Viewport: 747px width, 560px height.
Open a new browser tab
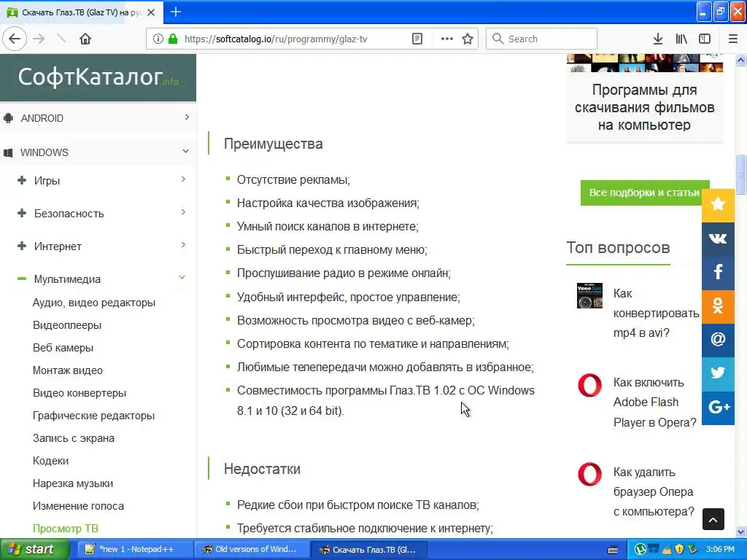coord(175,12)
